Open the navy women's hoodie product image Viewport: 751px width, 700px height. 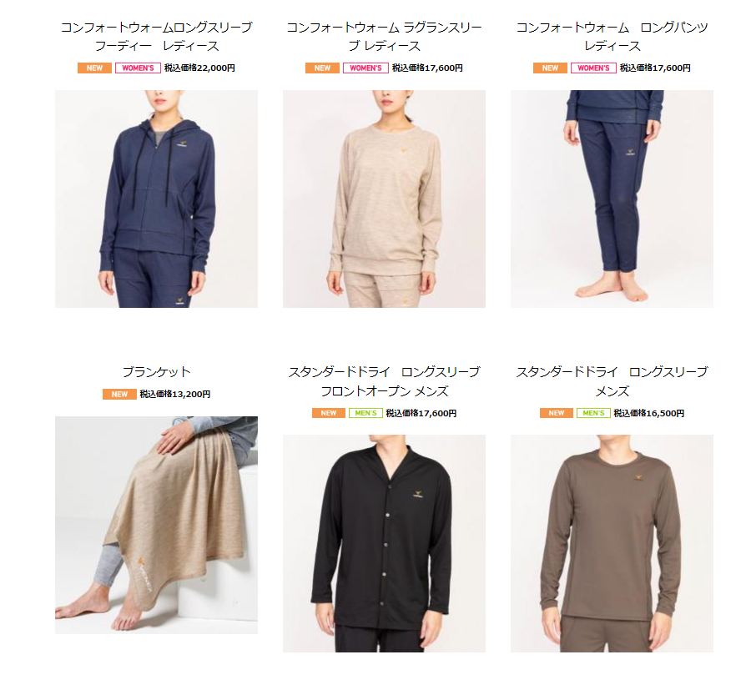click(156, 199)
